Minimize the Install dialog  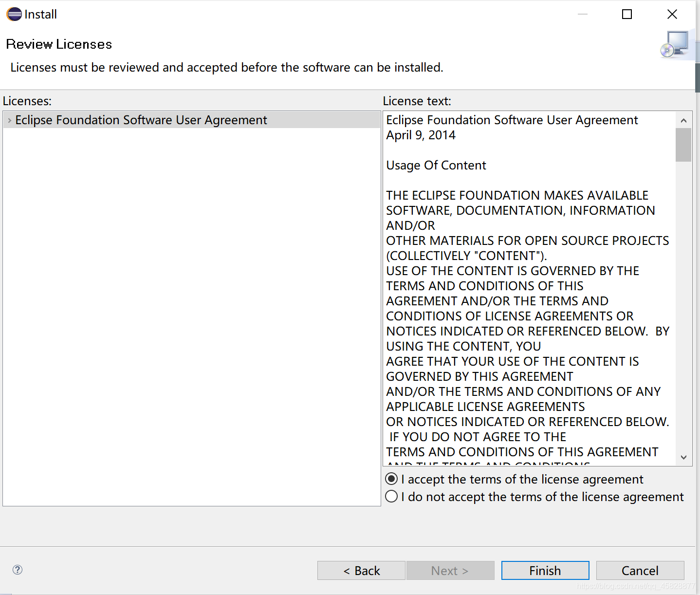click(583, 15)
